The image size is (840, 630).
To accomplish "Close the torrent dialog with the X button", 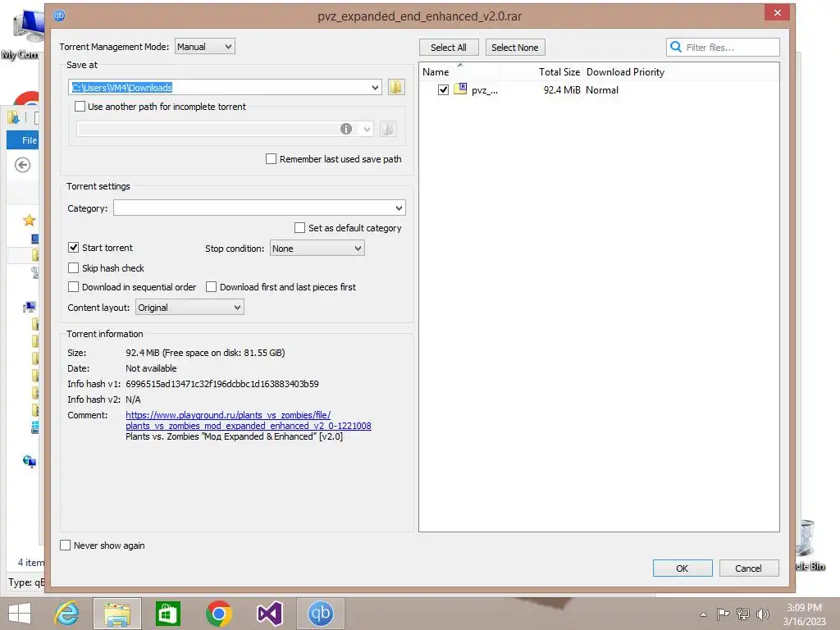I will [778, 12].
